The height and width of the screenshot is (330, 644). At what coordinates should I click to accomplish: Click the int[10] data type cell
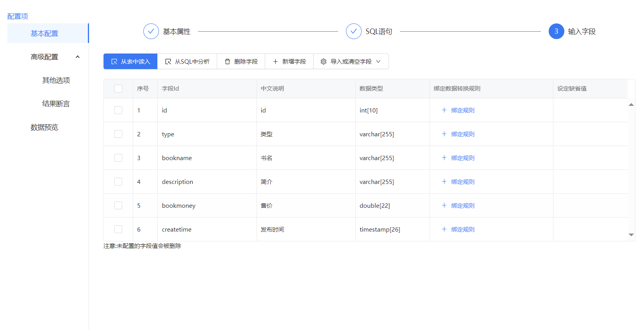pyautogui.click(x=392, y=110)
